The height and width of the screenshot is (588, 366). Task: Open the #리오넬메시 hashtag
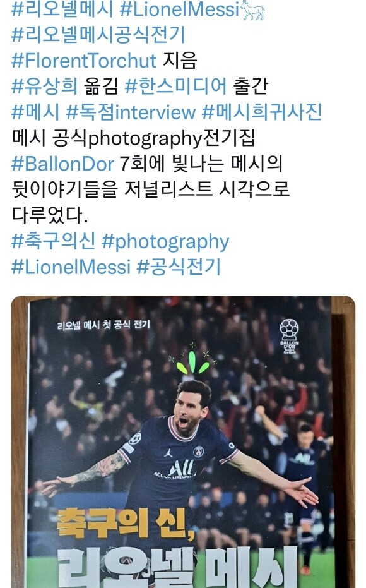pyautogui.click(x=62, y=9)
